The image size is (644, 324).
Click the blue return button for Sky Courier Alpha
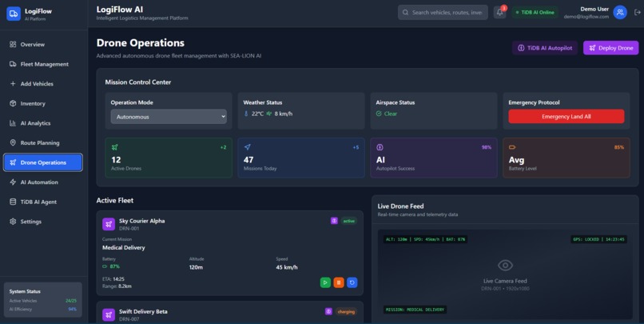click(352, 282)
